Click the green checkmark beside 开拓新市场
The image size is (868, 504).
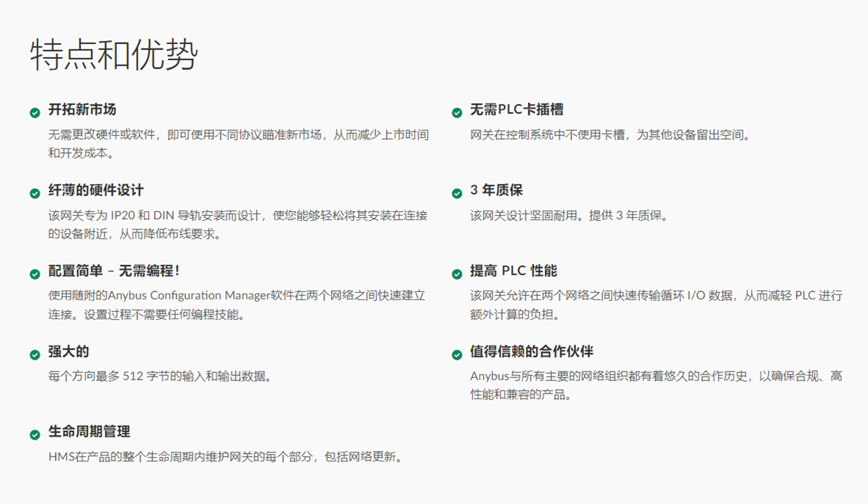[x=35, y=113]
